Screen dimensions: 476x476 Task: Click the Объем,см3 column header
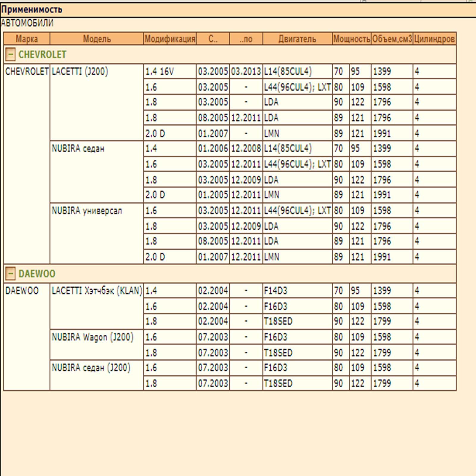point(392,39)
